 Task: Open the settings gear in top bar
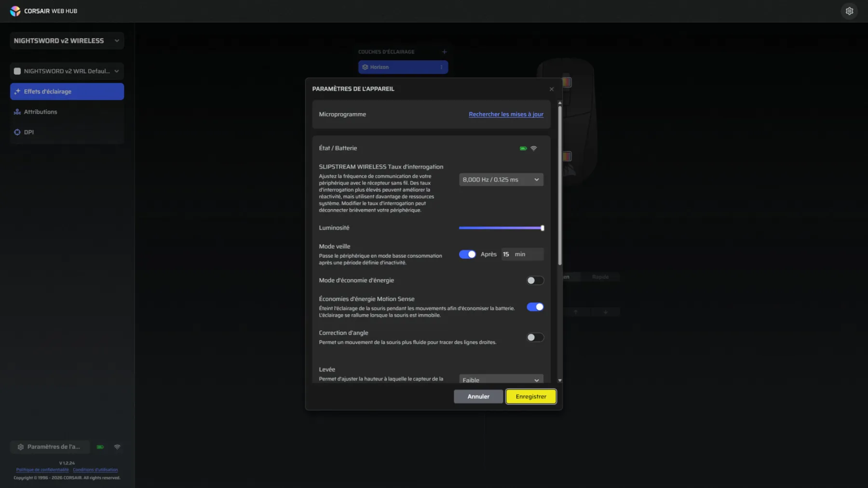(x=849, y=11)
